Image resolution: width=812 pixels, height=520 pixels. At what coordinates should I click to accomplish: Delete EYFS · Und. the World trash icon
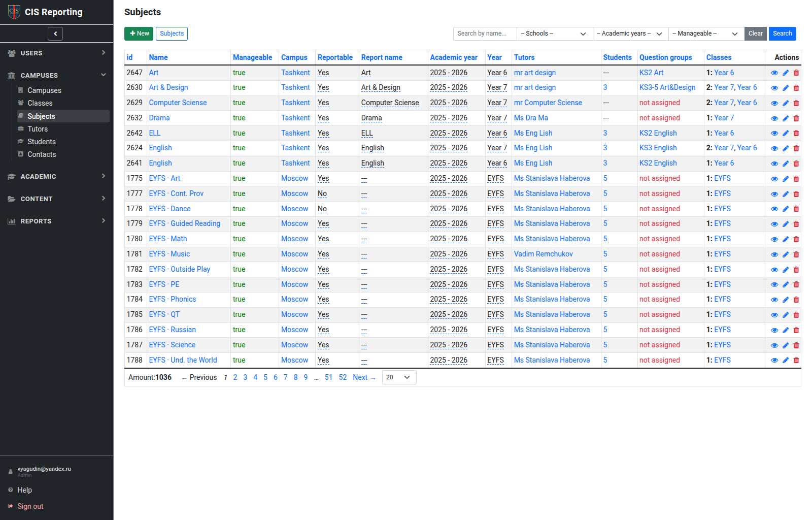pyautogui.click(x=796, y=360)
